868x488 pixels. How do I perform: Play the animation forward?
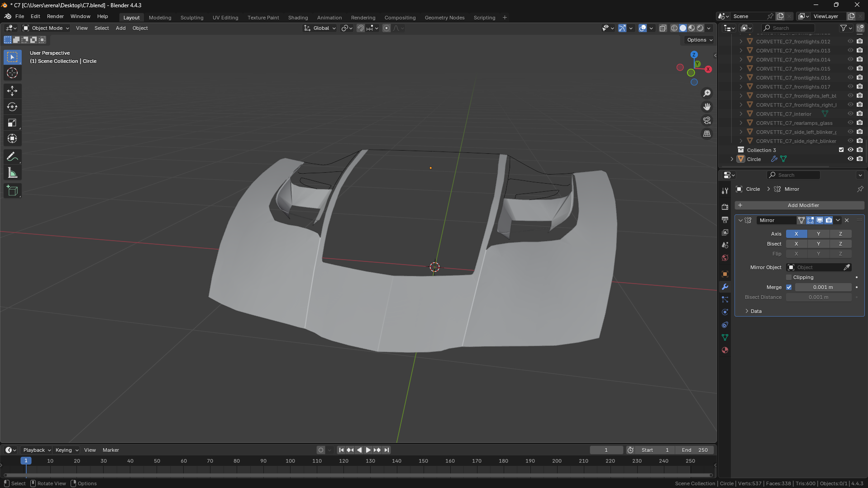point(368,450)
